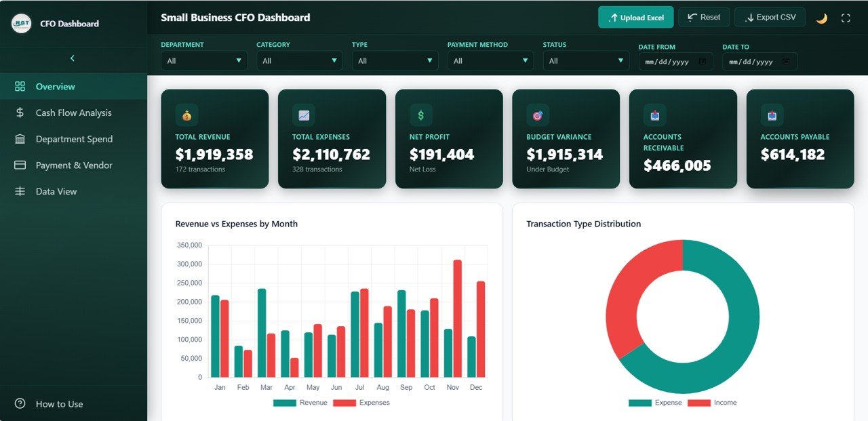Export data using Export CSV
Viewport: 868px width, 421px height.
(770, 17)
